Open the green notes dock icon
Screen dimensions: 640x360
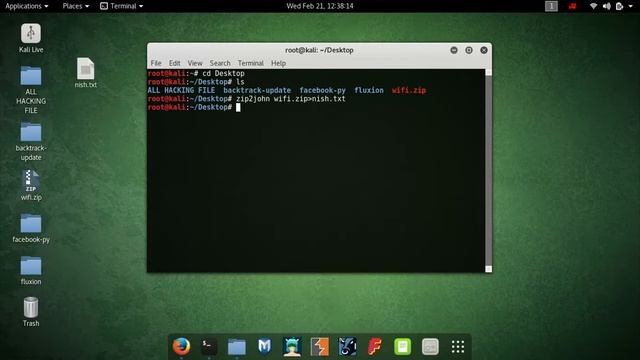tap(402, 347)
